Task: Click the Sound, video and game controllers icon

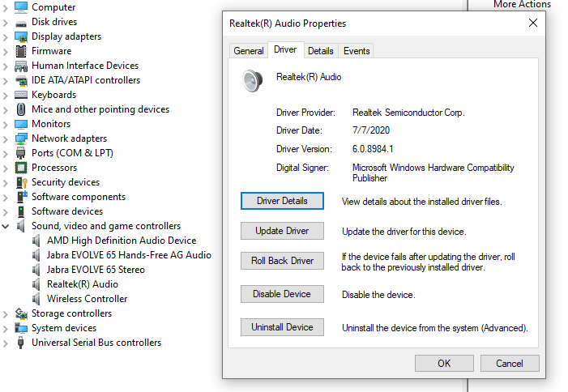Action: pos(20,226)
